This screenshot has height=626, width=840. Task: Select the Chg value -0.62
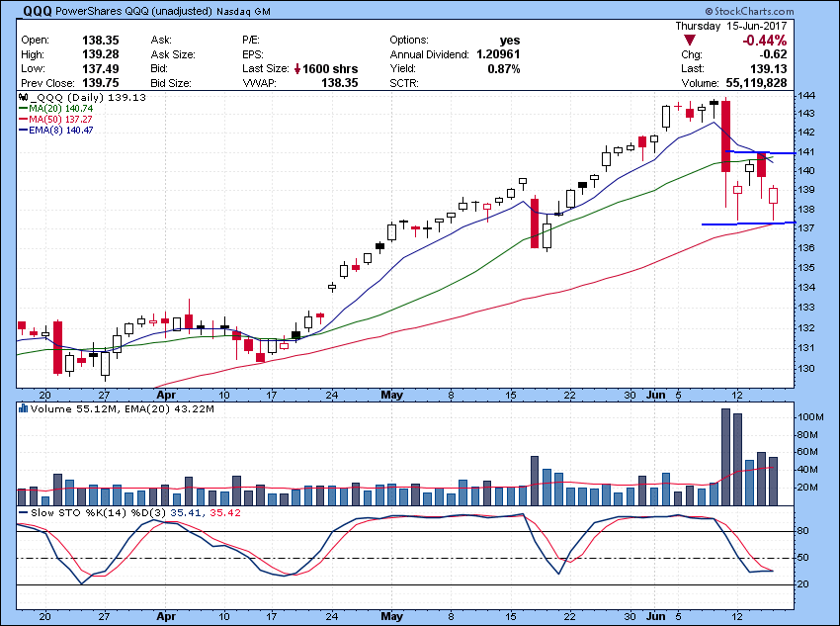pyautogui.click(x=772, y=54)
